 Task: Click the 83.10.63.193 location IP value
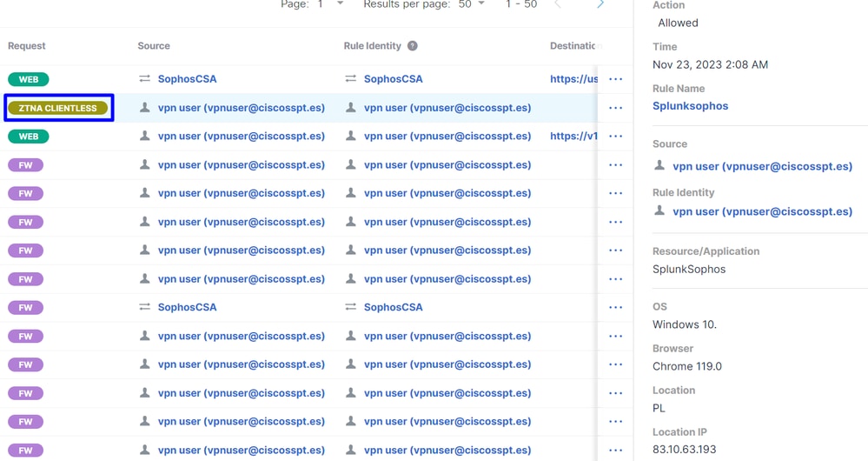pyautogui.click(x=684, y=450)
